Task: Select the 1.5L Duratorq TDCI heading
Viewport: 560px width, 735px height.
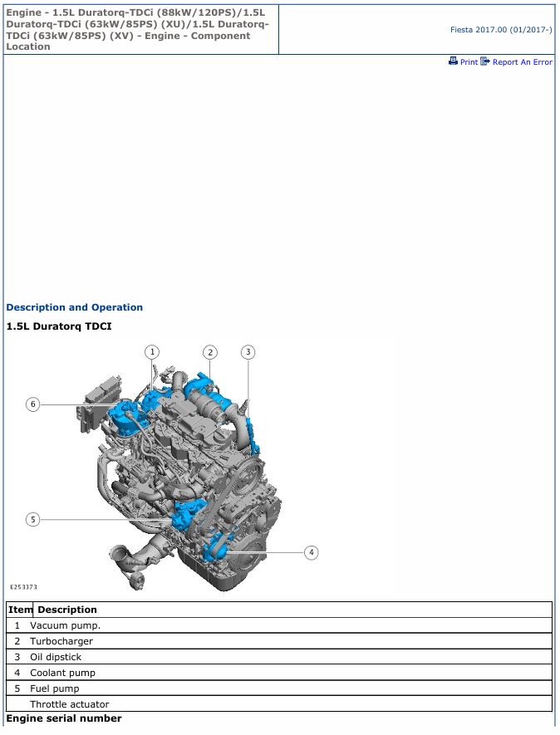Action: coord(59,326)
